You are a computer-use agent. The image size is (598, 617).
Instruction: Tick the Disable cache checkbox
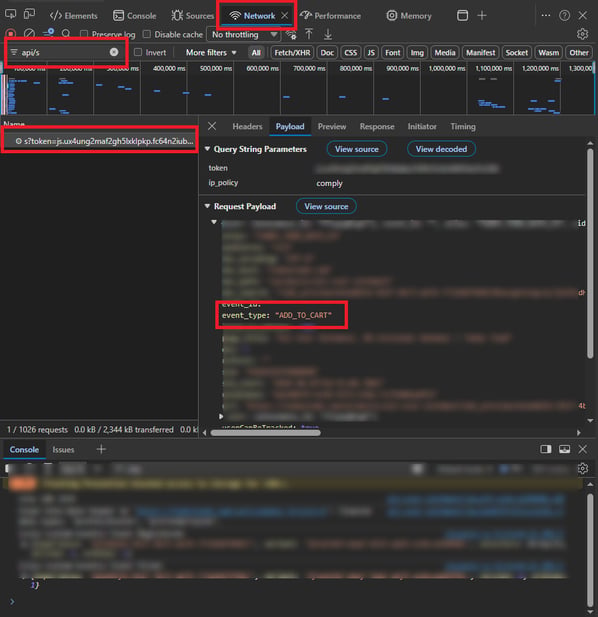(x=146, y=34)
